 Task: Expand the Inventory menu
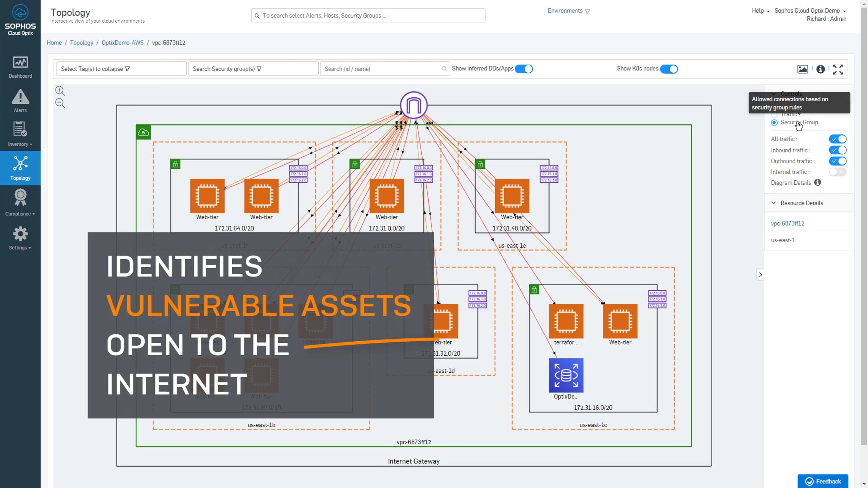click(20, 134)
